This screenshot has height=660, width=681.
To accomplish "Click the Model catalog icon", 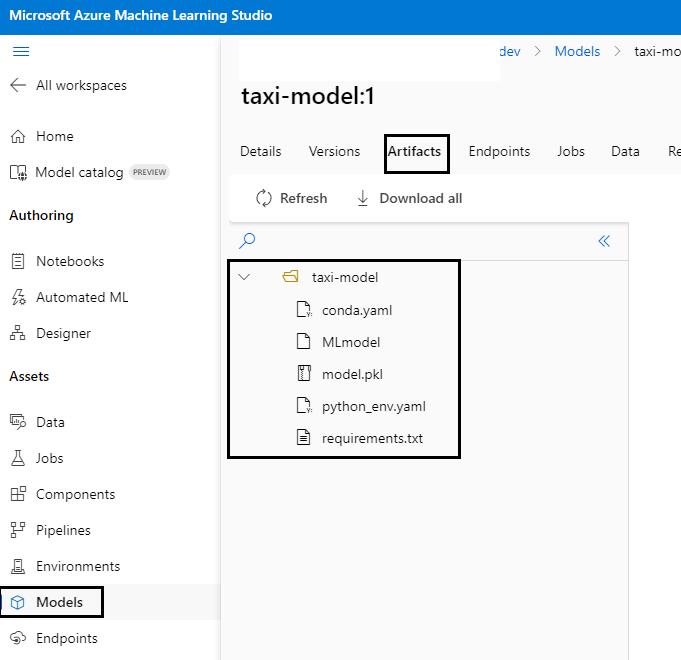I will click(x=18, y=172).
